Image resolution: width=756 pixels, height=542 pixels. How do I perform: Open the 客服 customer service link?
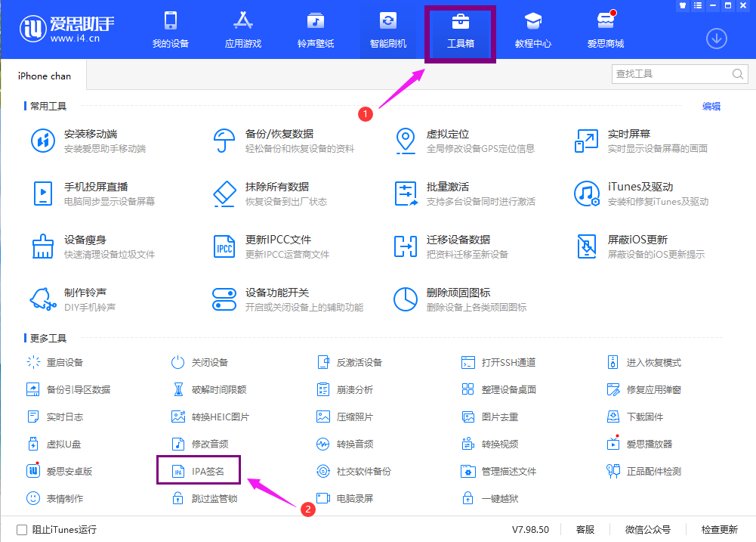pyautogui.click(x=585, y=530)
